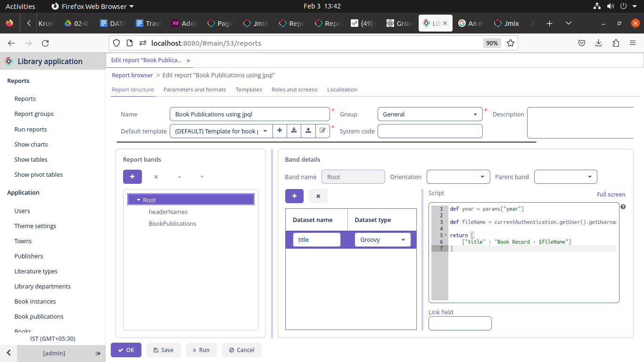Save page to Pocket
Screen dimensions: 644x362
click(582, 43)
